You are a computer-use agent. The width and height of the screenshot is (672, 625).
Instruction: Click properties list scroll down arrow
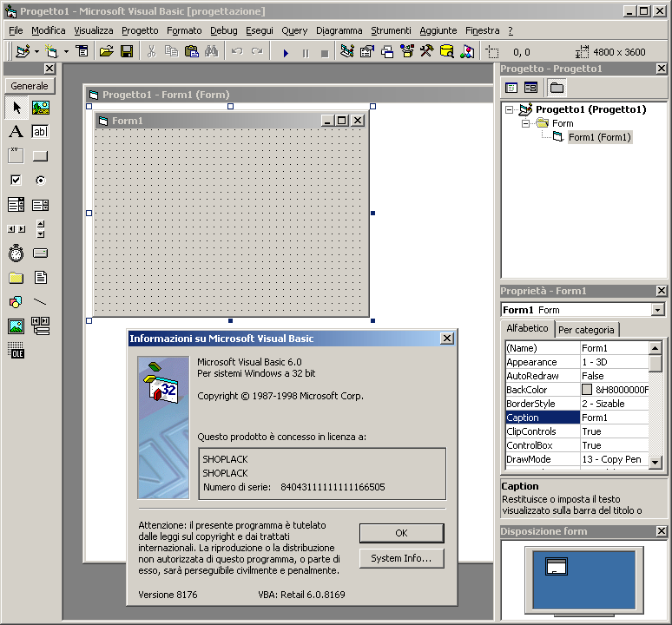point(655,462)
